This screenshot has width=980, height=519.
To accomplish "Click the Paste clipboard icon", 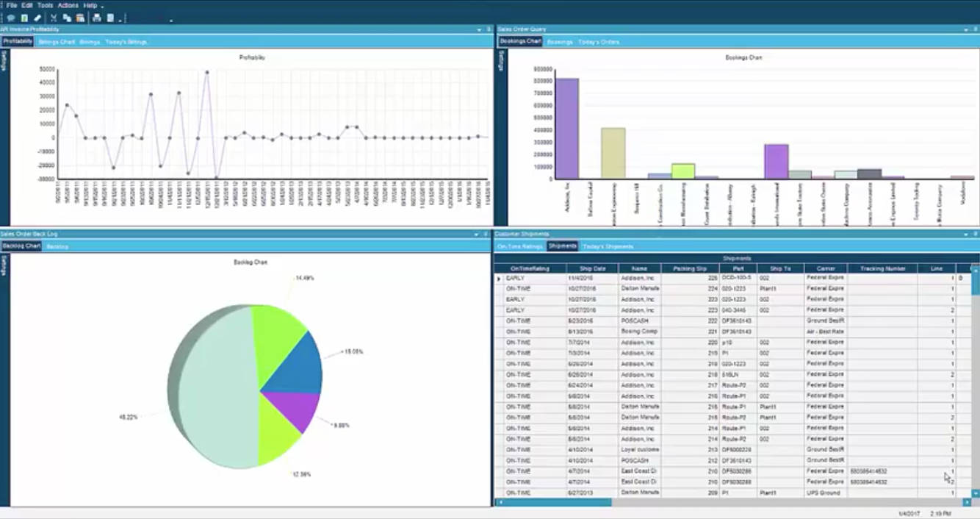I will click(x=81, y=18).
